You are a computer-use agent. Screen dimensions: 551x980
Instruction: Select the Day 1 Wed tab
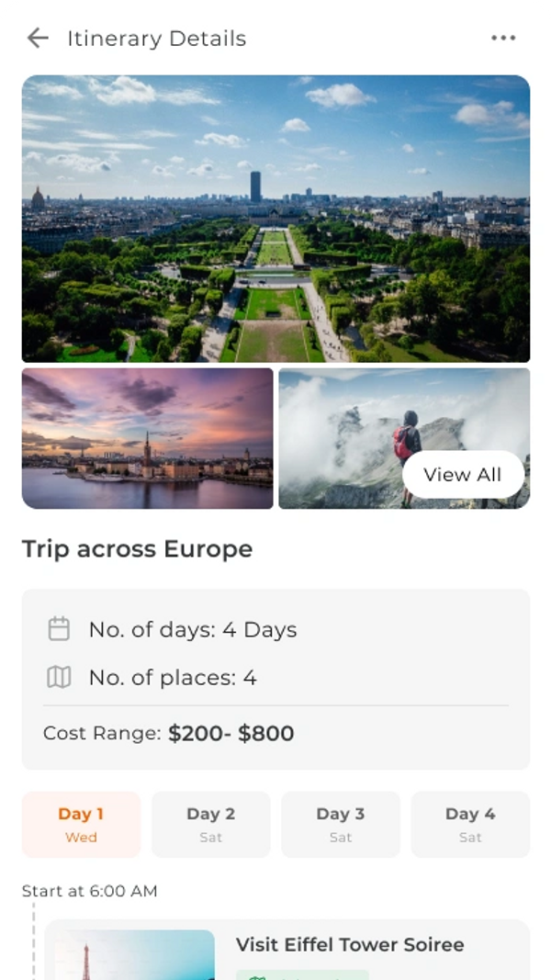tap(81, 824)
